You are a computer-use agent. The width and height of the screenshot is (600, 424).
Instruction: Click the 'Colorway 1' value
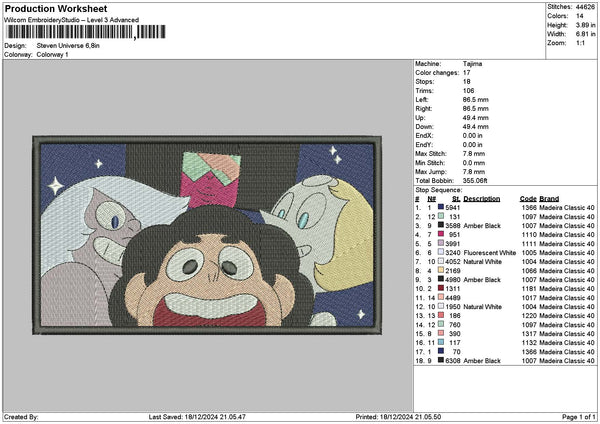[x=52, y=55]
